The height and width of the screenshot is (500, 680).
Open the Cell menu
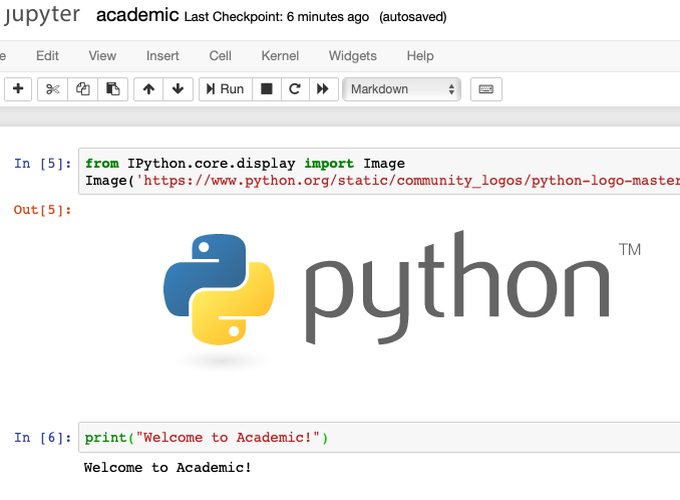point(220,56)
